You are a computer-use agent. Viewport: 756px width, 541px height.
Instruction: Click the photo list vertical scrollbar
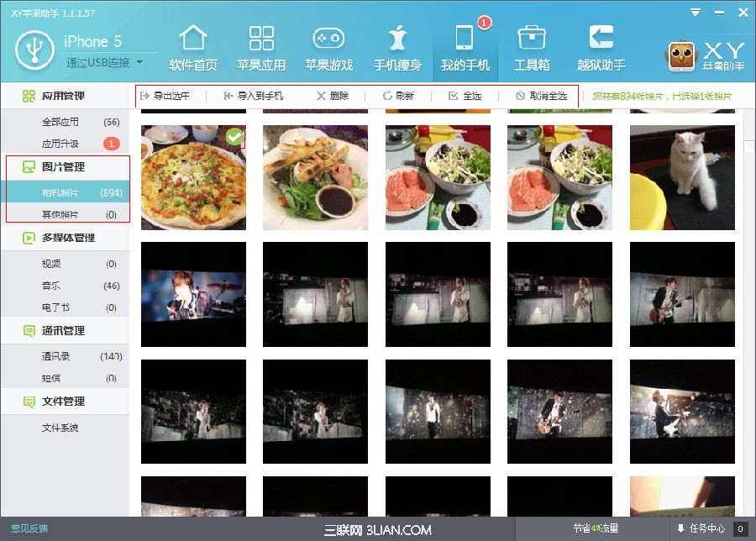tap(748, 147)
